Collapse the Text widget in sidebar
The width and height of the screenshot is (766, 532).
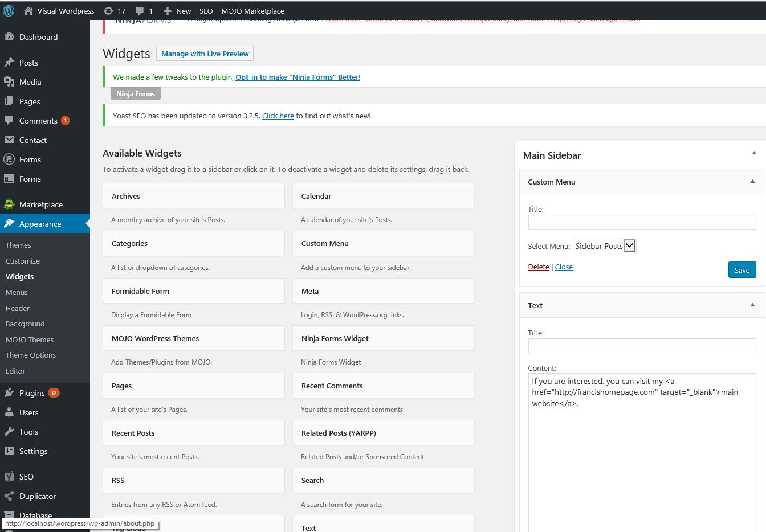pyautogui.click(x=752, y=305)
